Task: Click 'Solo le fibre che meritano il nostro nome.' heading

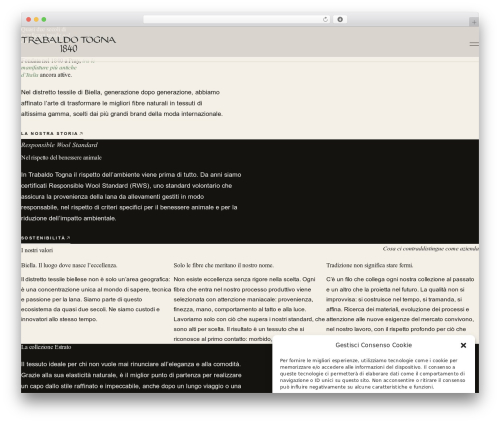Action: click(x=224, y=265)
